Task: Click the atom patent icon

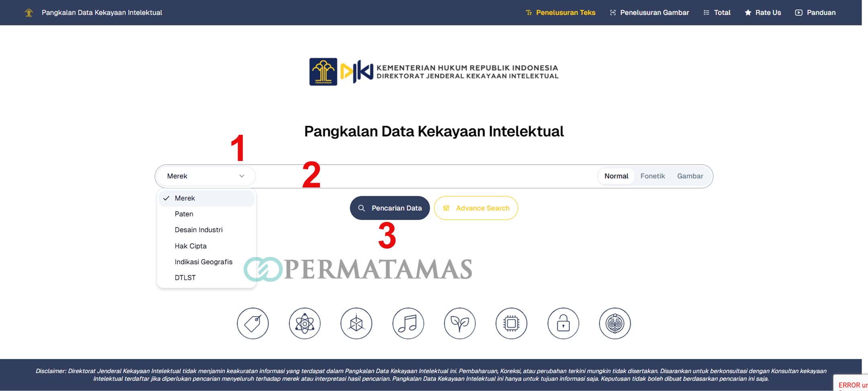Action: 304,324
